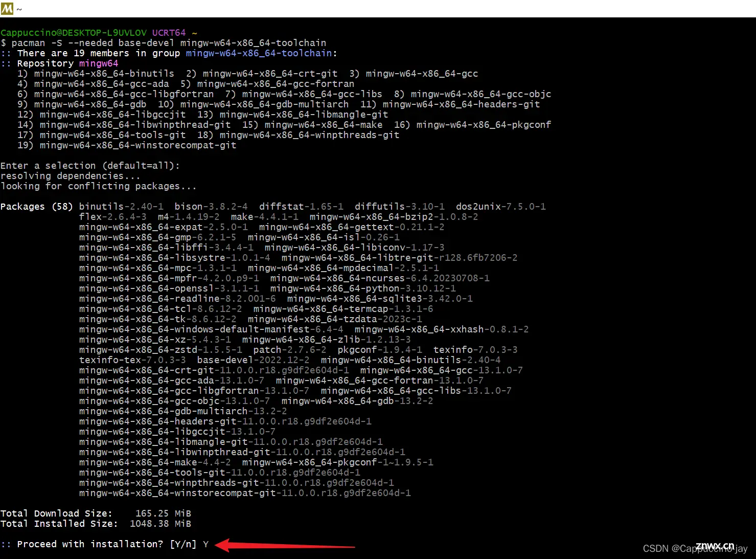Click the 'Packages (58)' heading

pos(37,207)
